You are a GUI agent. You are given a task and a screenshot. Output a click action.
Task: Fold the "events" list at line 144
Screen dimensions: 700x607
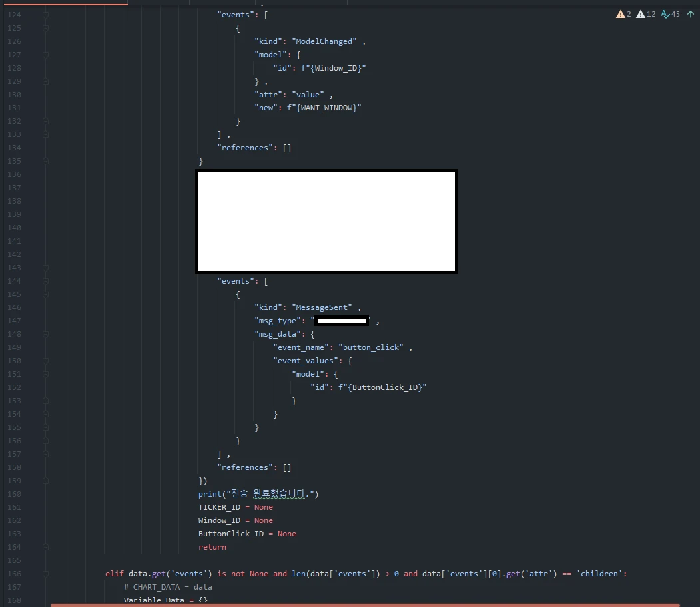coord(46,281)
